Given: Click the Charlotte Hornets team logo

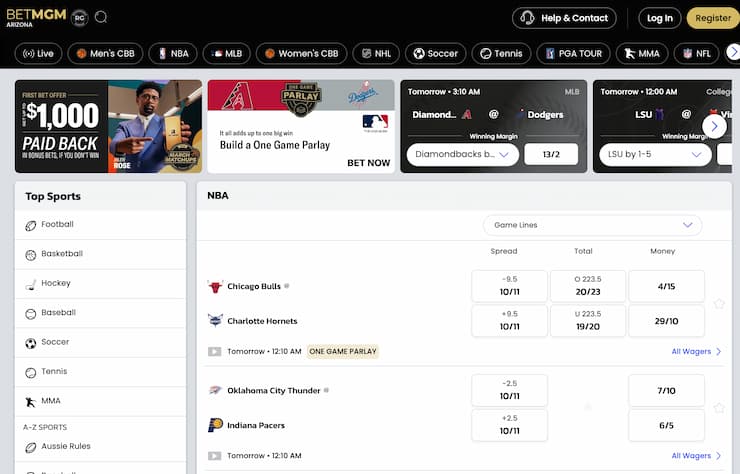Looking at the screenshot, I should pyautogui.click(x=215, y=321).
